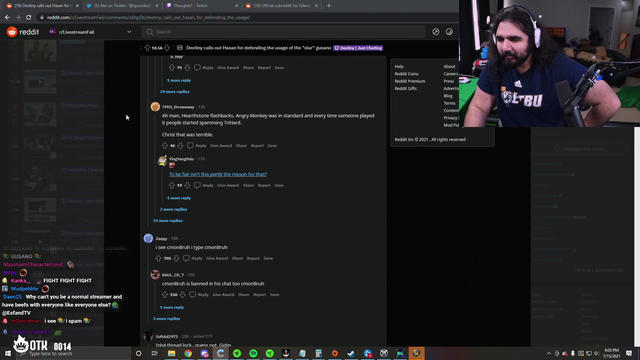Upvote Zaqqy's cmonBruh comment
The image size is (640, 360).
[x=158, y=258]
